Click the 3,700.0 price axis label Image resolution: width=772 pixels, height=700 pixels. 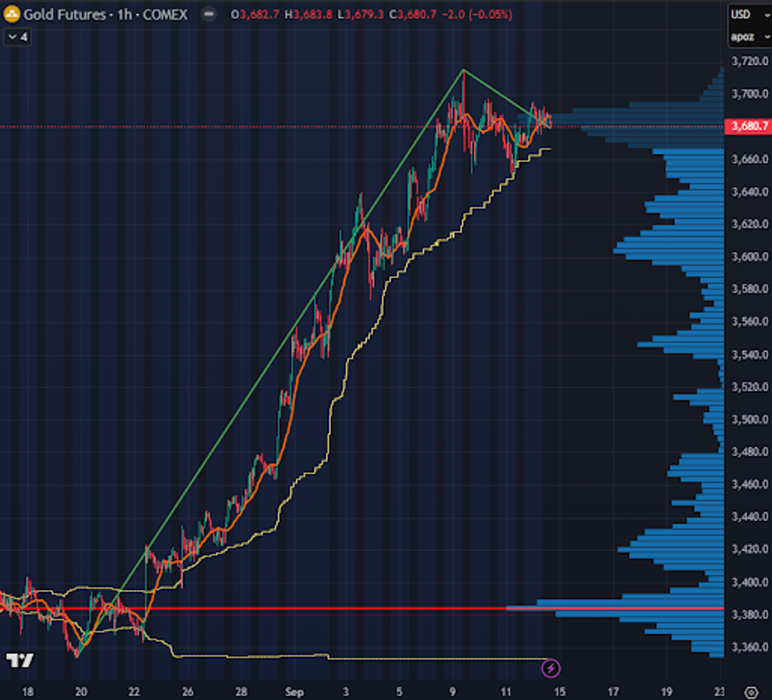[x=750, y=94]
